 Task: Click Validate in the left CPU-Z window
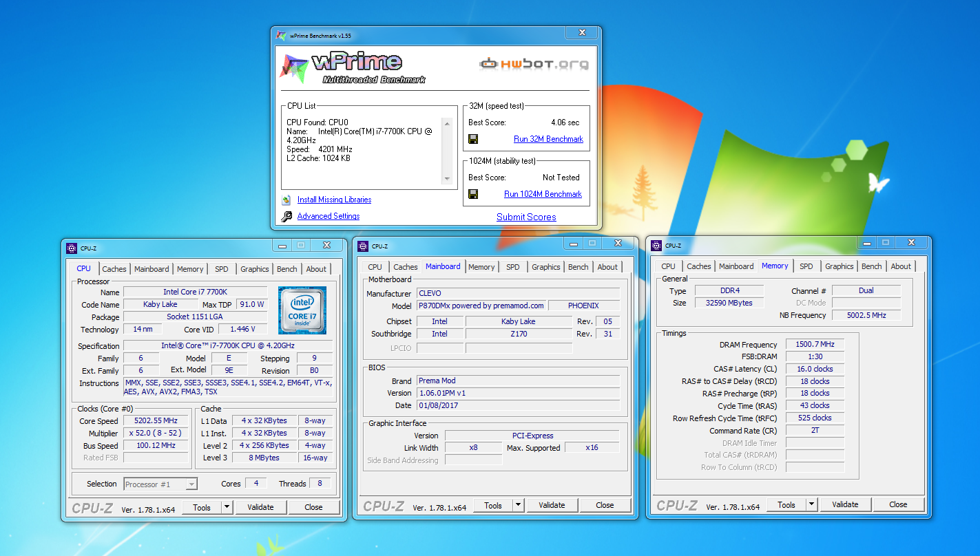260,507
